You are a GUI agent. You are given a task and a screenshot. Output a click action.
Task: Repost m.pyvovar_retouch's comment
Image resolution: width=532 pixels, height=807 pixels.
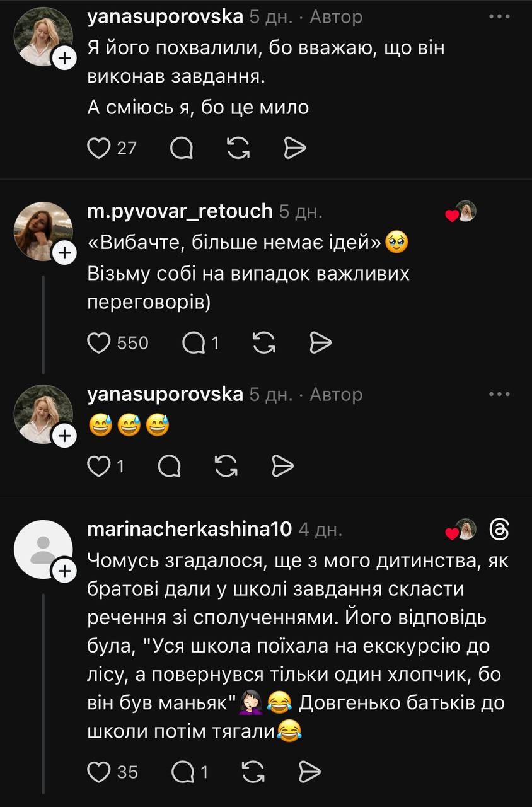(x=263, y=342)
